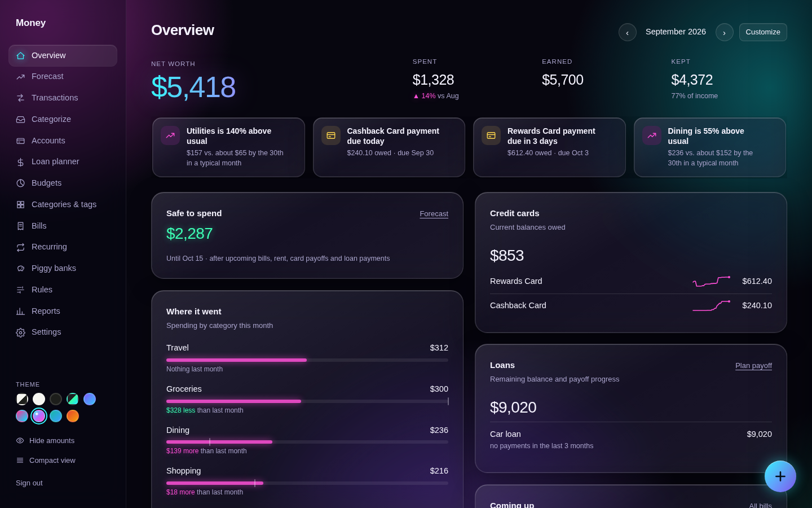The image size is (812, 508).
Task: Click the Overview home icon in sidebar
Action: 21,56
